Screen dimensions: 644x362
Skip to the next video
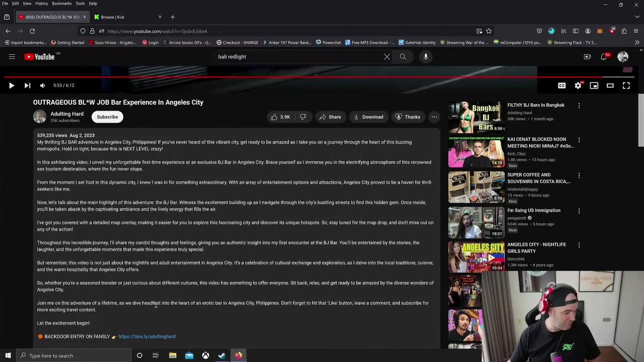pyautogui.click(x=27, y=85)
